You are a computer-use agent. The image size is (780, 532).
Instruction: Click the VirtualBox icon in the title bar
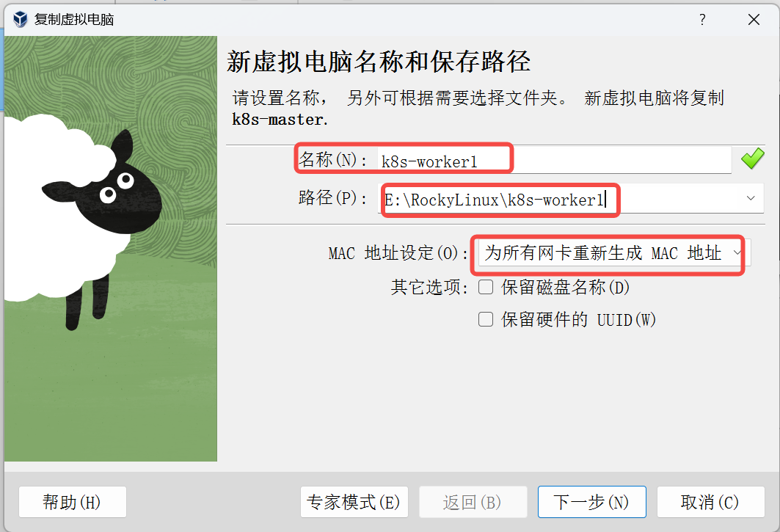coord(21,19)
